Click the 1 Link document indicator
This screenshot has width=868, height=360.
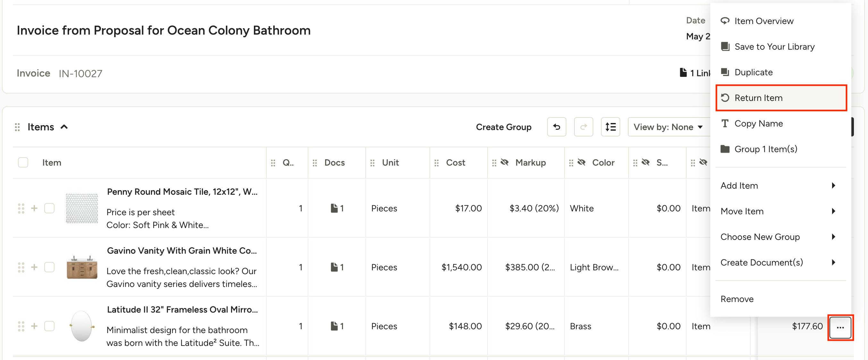[695, 73]
